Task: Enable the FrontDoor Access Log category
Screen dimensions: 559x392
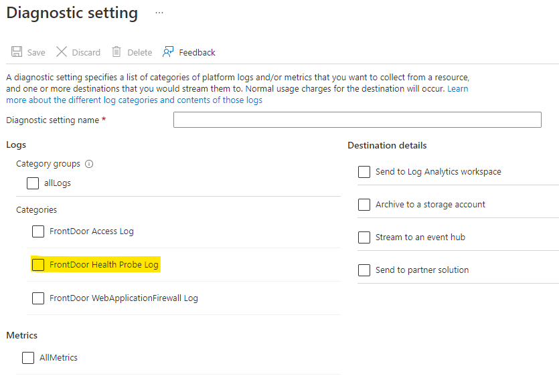Action: pos(38,231)
